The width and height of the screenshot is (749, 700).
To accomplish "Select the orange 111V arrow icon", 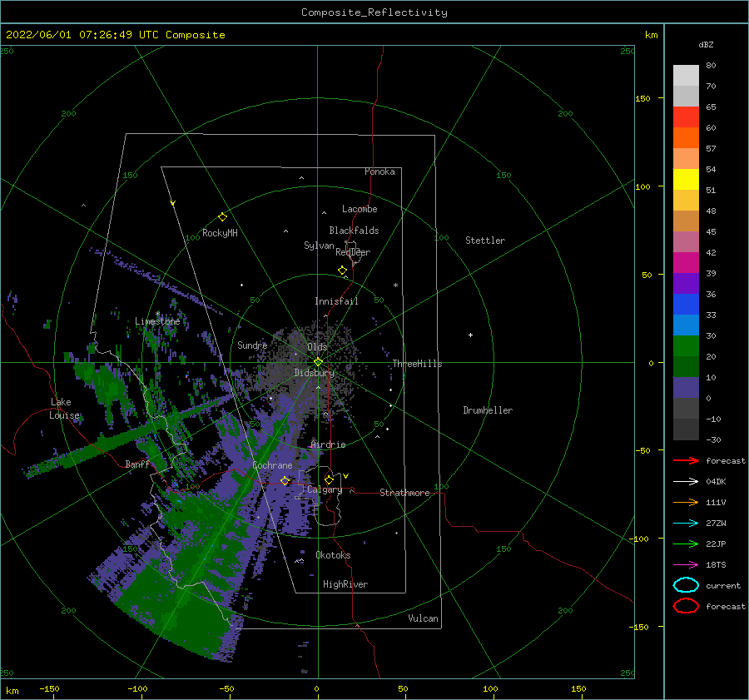I will coord(686,502).
